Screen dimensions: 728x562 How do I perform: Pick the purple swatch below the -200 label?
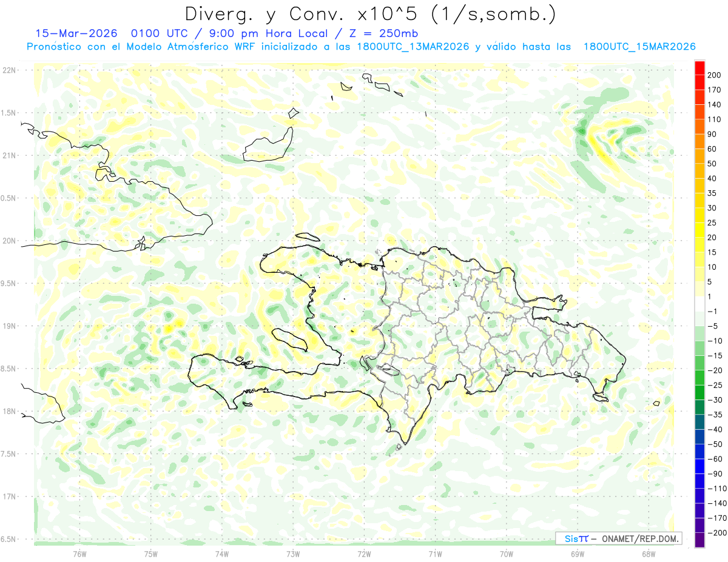click(699, 540)
